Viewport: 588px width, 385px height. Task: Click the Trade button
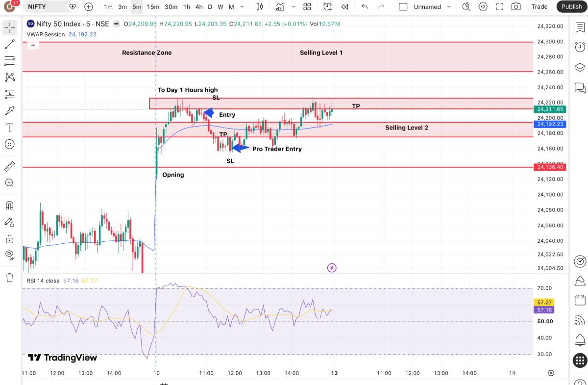pos(539,7)
